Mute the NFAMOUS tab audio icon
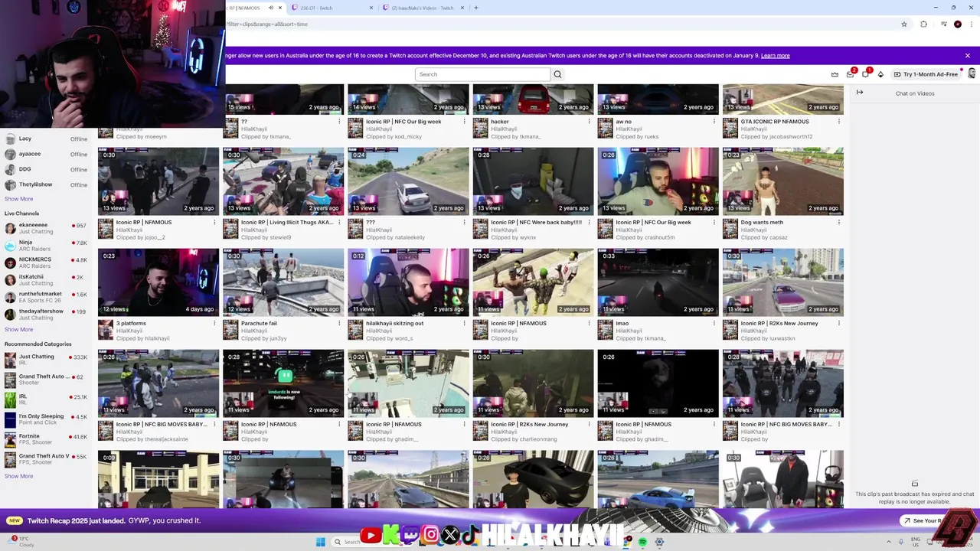This screenshot has height=551, width=980. (271, 8)
